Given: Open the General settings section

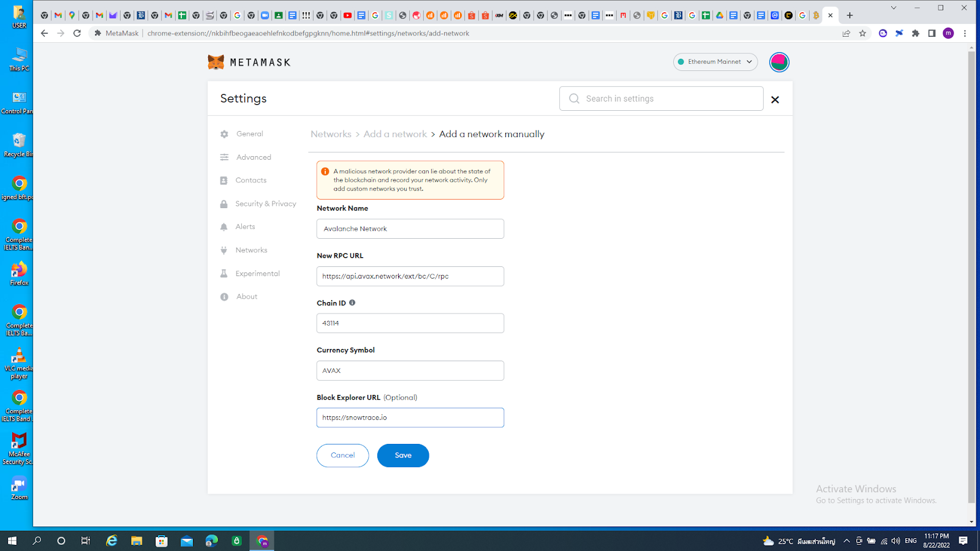Looking at the screenshot, I should (250, 134).
